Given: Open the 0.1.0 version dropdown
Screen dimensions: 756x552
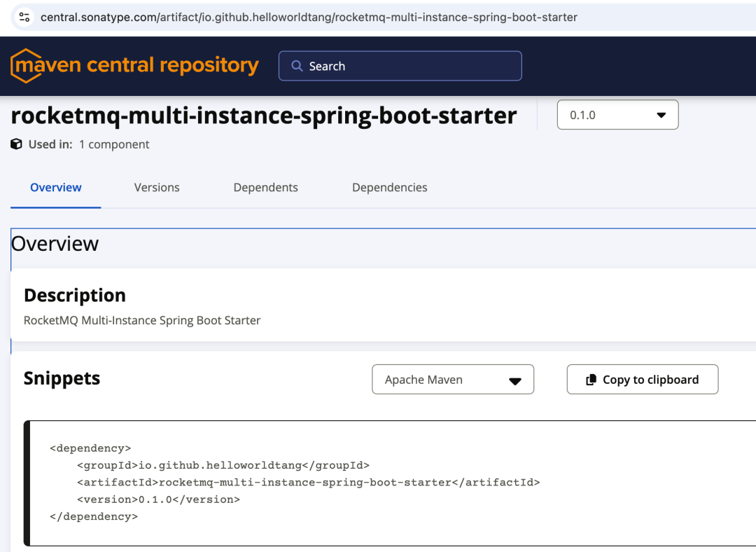Looking at the screenshot, I should [617, 115].
